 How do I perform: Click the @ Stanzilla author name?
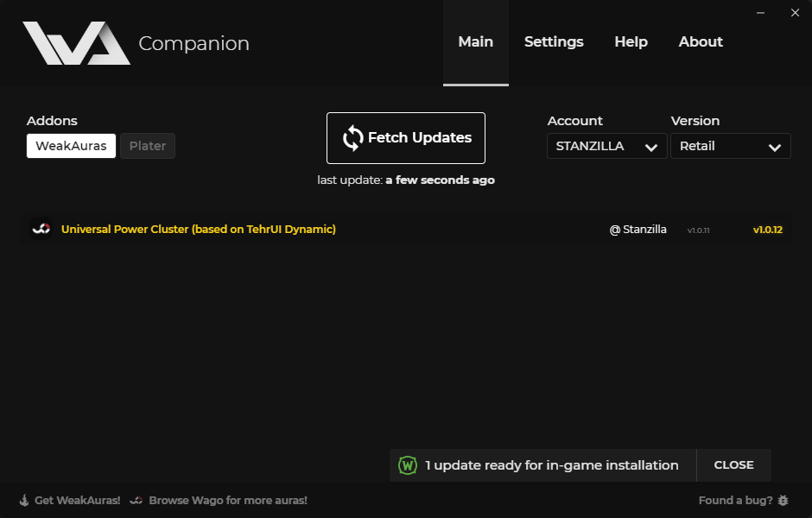click(x=638, y=230)
